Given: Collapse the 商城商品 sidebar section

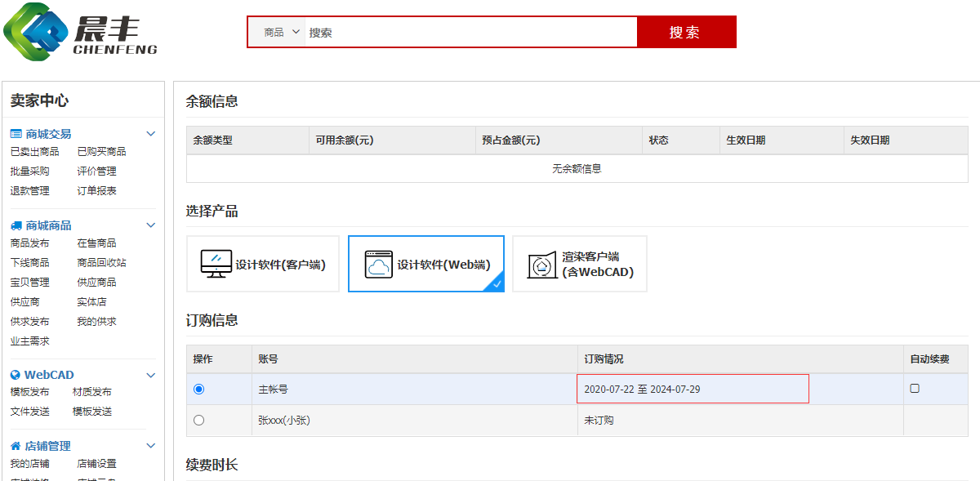Looking at the screenshot, I should [x=150, y=225].
